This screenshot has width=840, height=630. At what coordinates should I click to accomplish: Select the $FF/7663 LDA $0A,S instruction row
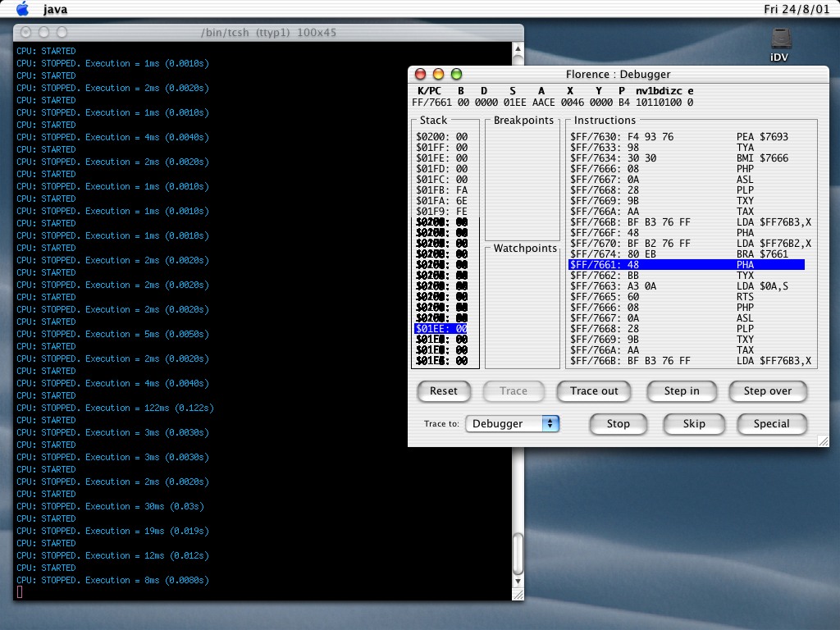(x=687, y=286)
